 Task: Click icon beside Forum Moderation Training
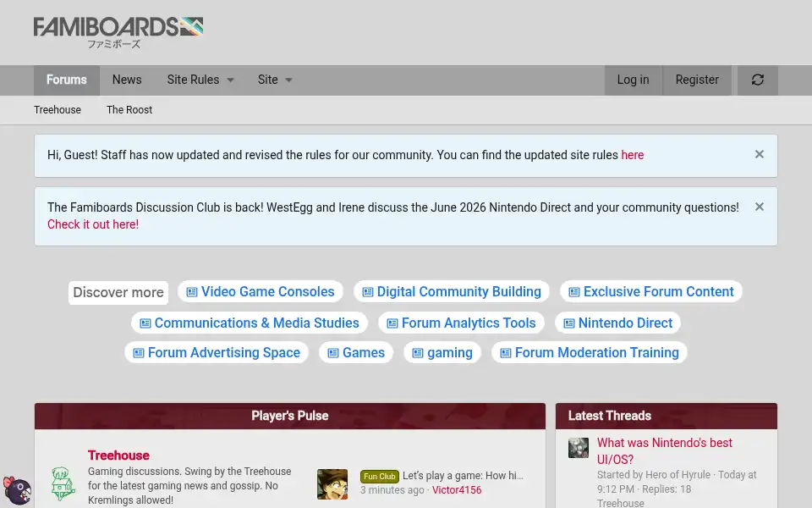pos(506,353)
